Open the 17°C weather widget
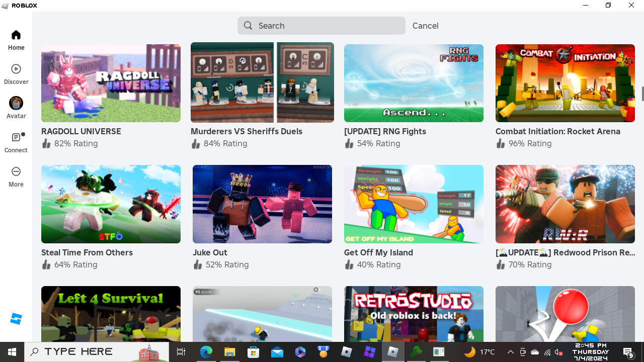Viewport: 644px width, 362px height. coord(479,352)
